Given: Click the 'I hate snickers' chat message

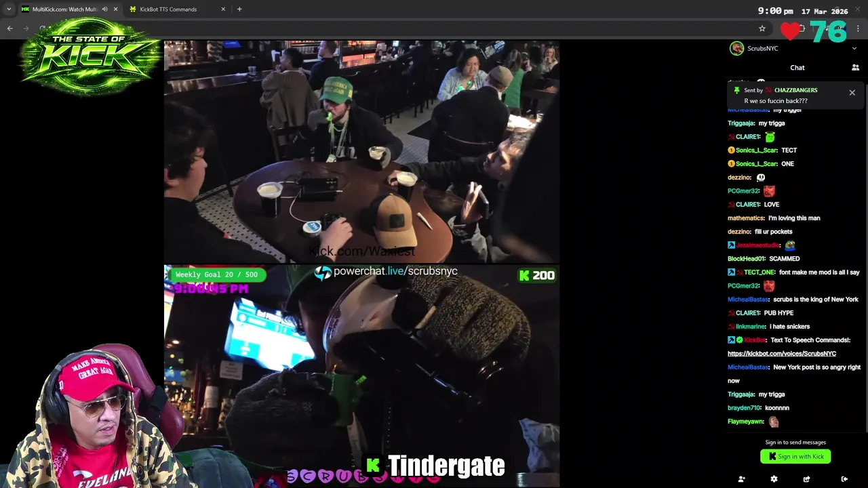Looking at the screenshot, I should point(789,327).
